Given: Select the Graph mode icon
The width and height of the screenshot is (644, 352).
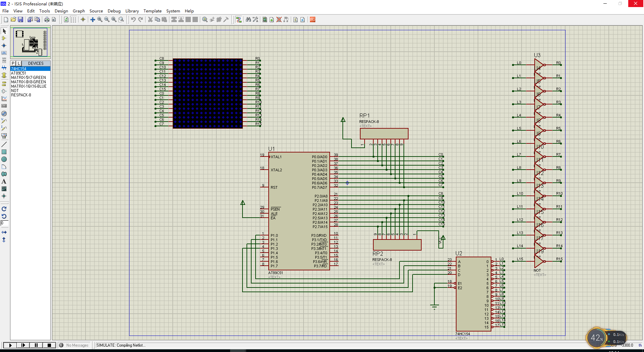Looking at the screenshot, I should pos(4,99).
